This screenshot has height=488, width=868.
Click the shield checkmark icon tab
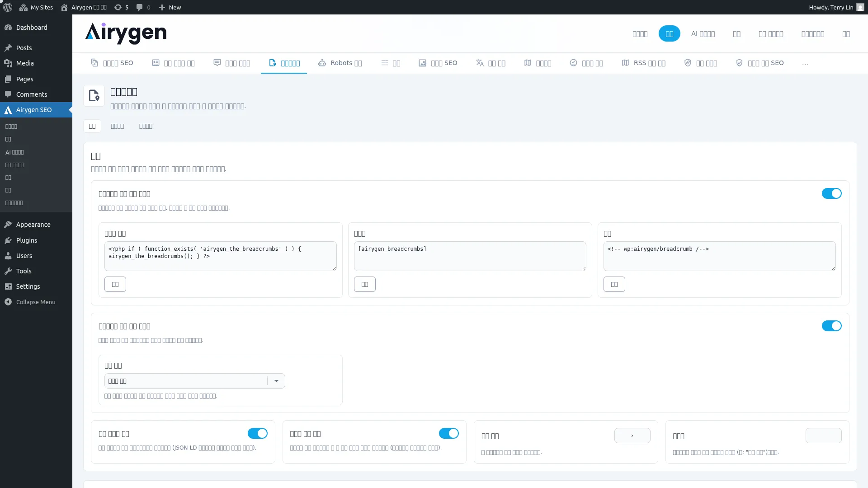(739, 63)
